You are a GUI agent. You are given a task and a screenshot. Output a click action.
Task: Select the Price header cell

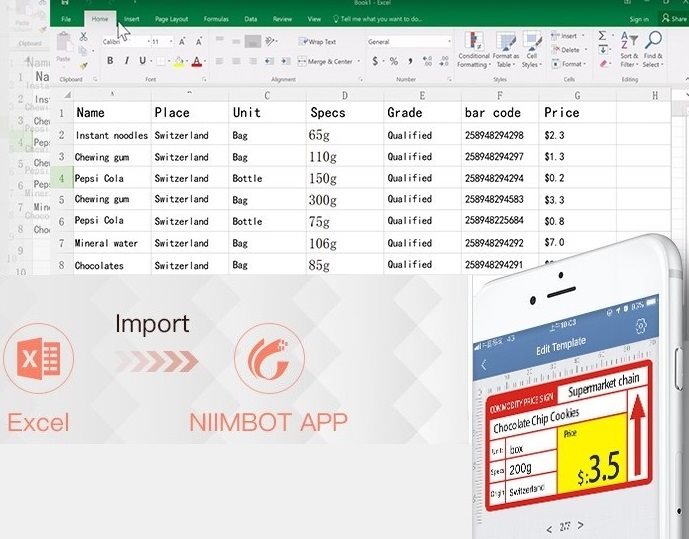(x=577, y=113)
